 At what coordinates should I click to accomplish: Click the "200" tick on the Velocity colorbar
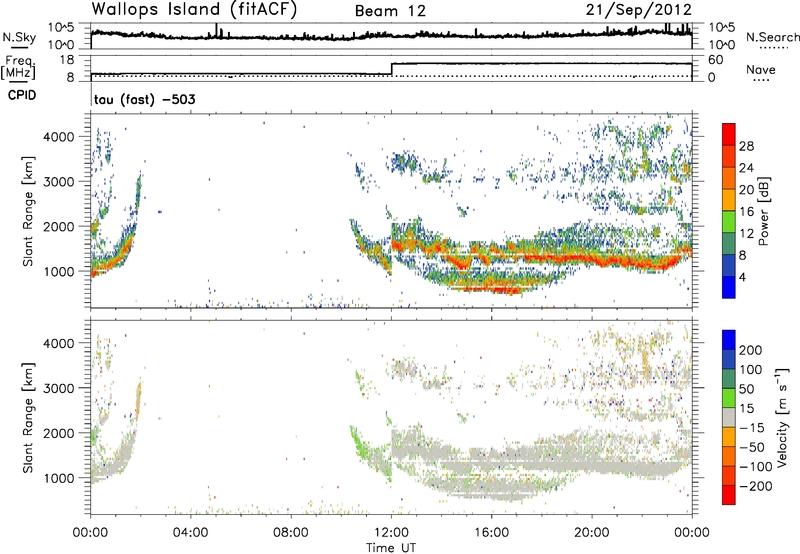(751, 350)
